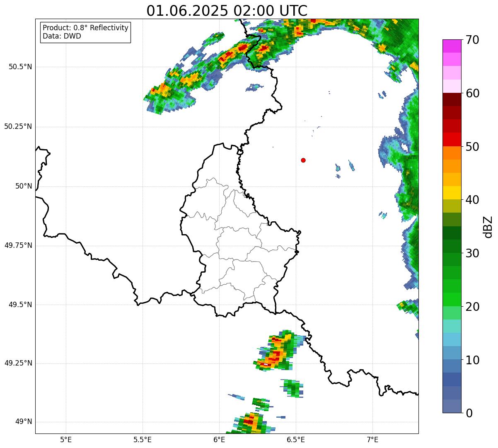Click the 6.5°E longitude label

[296, 439]
